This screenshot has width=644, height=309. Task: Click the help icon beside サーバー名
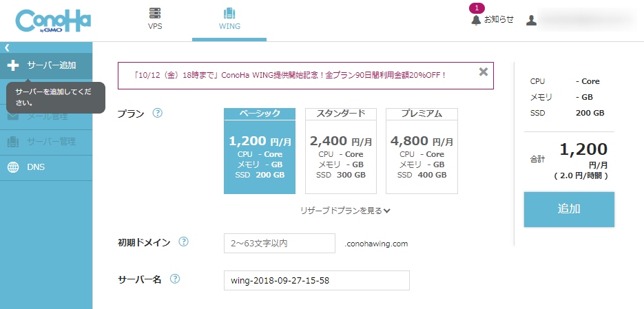tap(175, 279)
